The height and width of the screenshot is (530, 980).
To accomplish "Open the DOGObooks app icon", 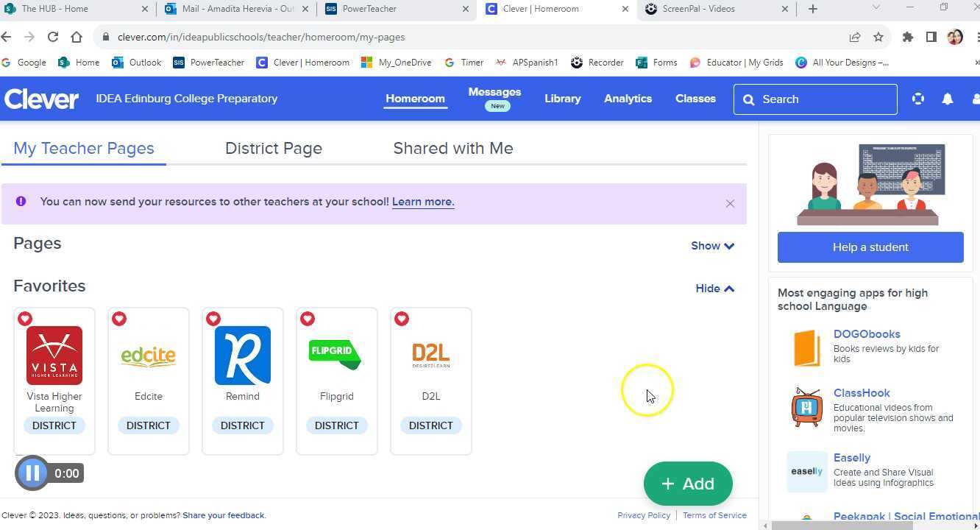I will 807,348.
